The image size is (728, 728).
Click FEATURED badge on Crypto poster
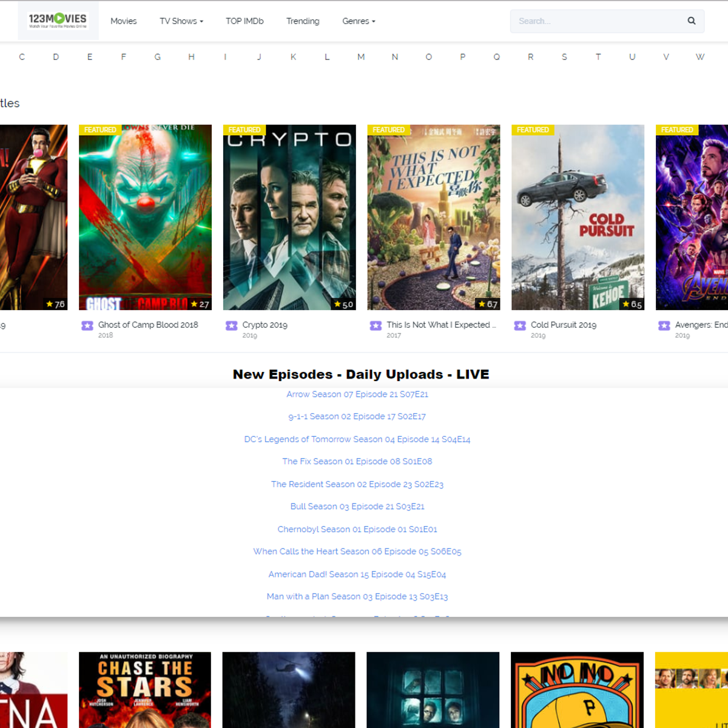point(244,130)
